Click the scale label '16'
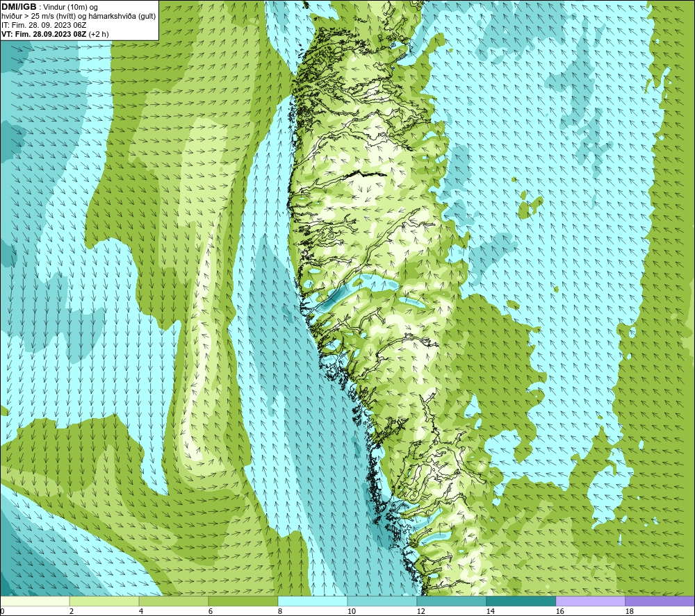Image resolution: width=695 pixels, height=616 pixels. click(x=559, y=612)
